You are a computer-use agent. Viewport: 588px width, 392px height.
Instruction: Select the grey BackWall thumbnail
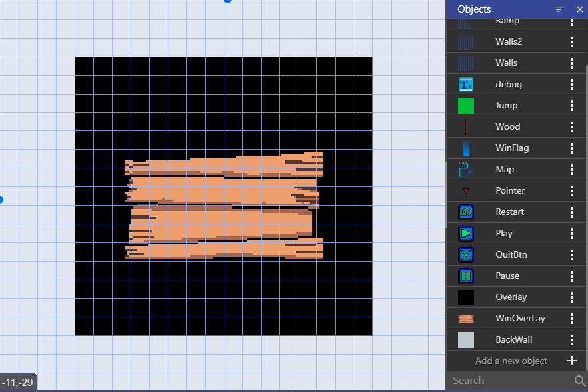click(466, 340)
